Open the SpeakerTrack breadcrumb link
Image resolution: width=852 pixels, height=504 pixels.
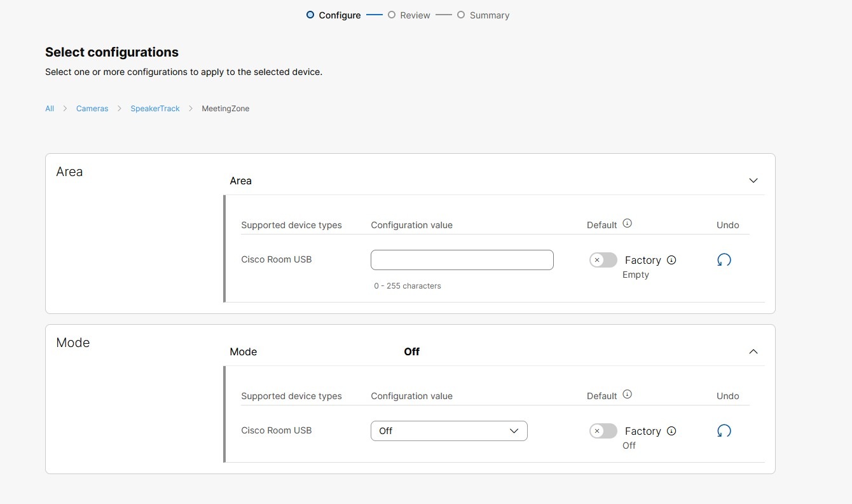click(x=155, y=108)
